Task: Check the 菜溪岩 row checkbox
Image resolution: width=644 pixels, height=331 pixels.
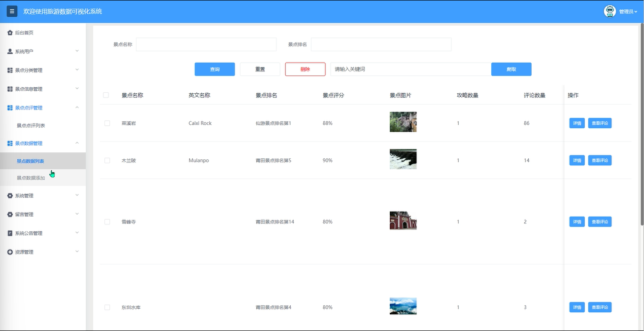Action: (107, 123)
